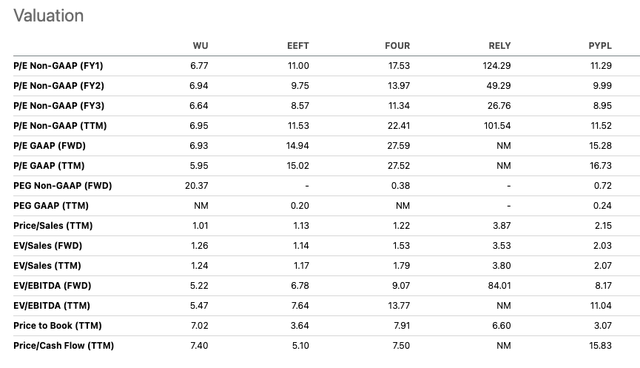Click the Price/Sales (TTM) row label
Image resolution: width=640 pixels, height=368 pixels.
pyautogui.click(x=53, y=226)
